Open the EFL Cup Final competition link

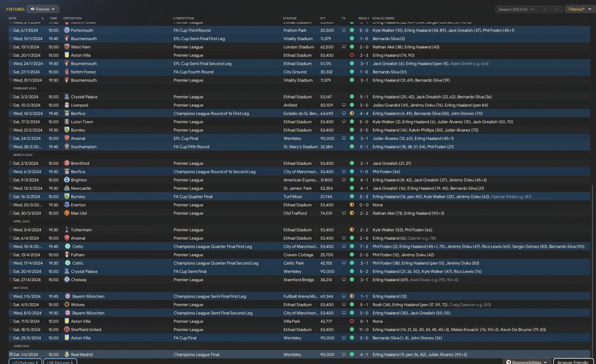(186, 138)
